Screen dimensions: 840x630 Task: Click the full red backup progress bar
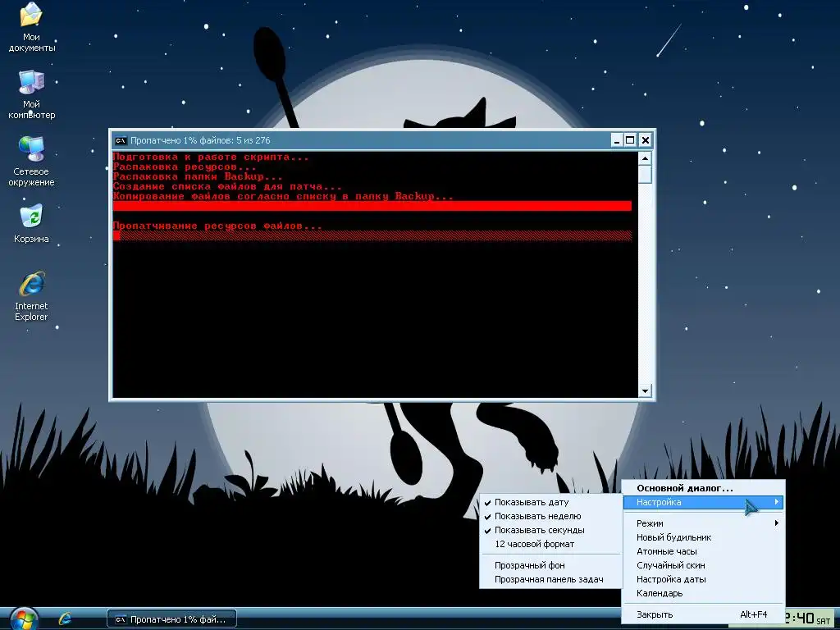click(x=372, y=206)
